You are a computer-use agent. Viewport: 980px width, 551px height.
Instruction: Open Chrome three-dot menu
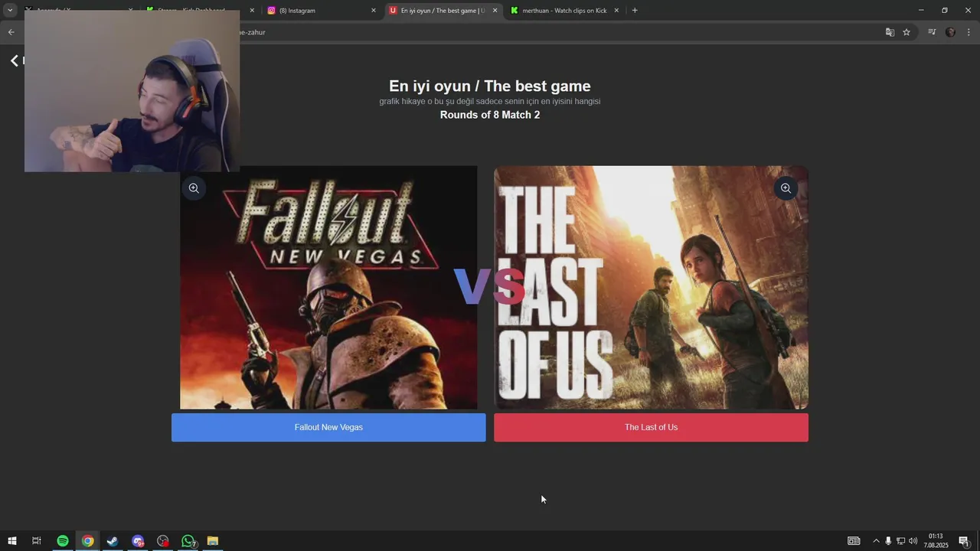coord(969,32)
